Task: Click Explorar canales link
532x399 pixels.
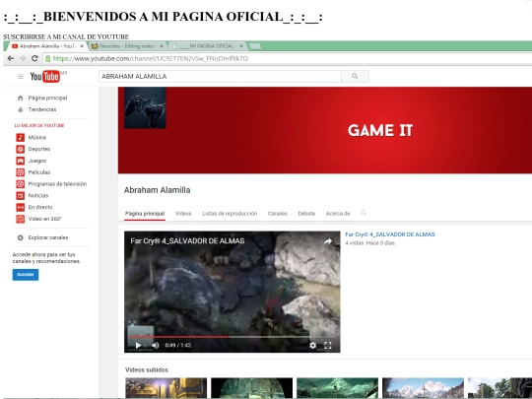Action: (48, 237)
